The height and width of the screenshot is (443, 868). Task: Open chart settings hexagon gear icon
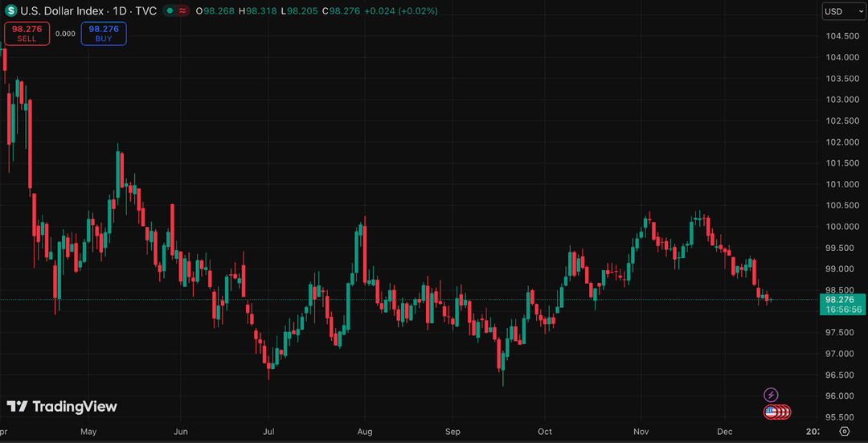844,432
